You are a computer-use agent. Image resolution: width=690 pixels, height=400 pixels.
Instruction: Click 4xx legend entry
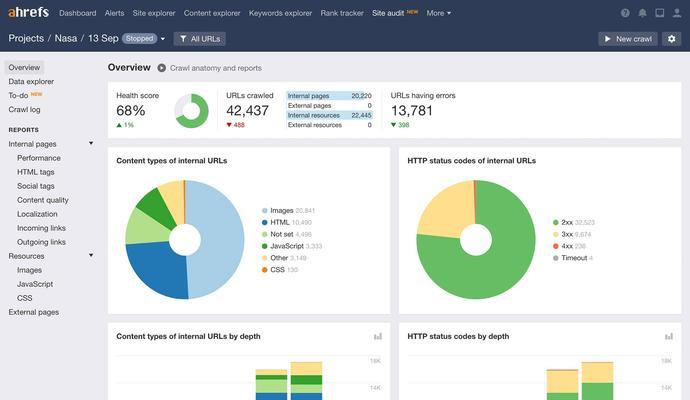point(569,246)
